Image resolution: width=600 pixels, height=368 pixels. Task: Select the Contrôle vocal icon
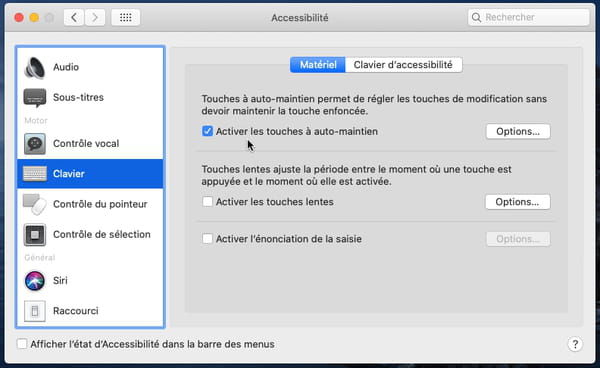35,143
